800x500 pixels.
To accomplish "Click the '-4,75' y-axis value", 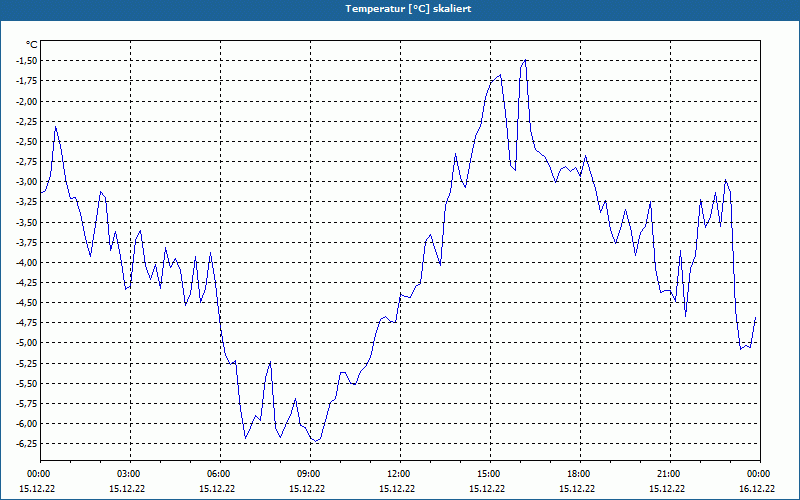I will coord(28,322).
